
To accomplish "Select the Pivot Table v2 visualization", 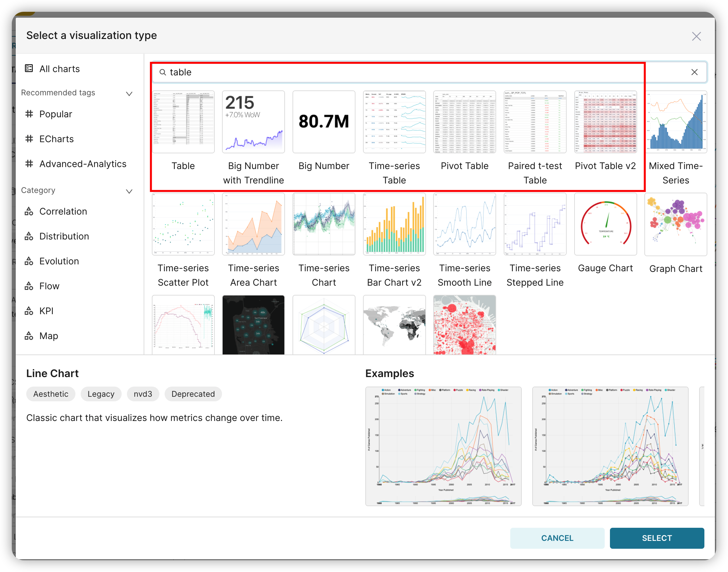I will coord(605,122).
